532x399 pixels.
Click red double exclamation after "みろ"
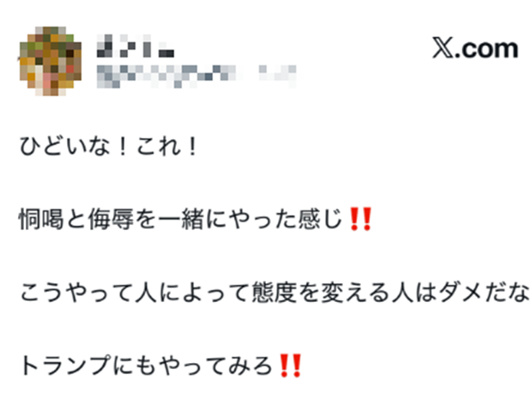click(x=290, y=366)
